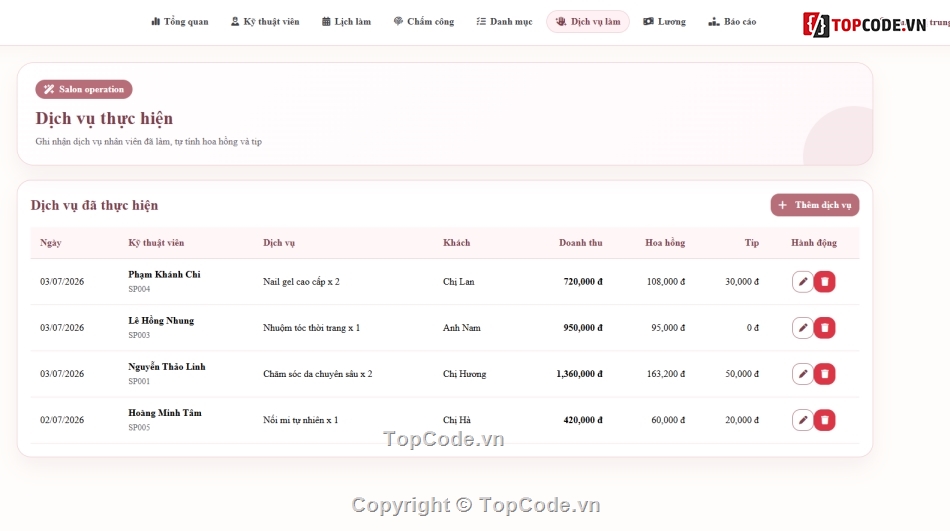Click the Doanh thu column header
950x531 pixels.
click(580, 243)
